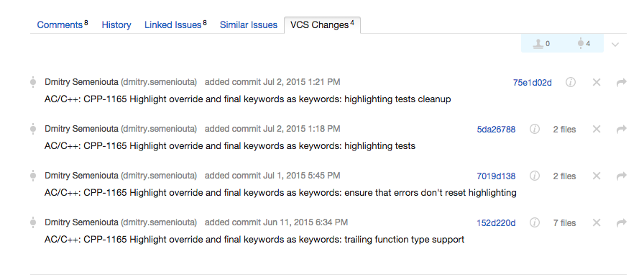Open the Similar Issues tab
The height and width of the screenshot is (280, 644).
coord(249,24)
